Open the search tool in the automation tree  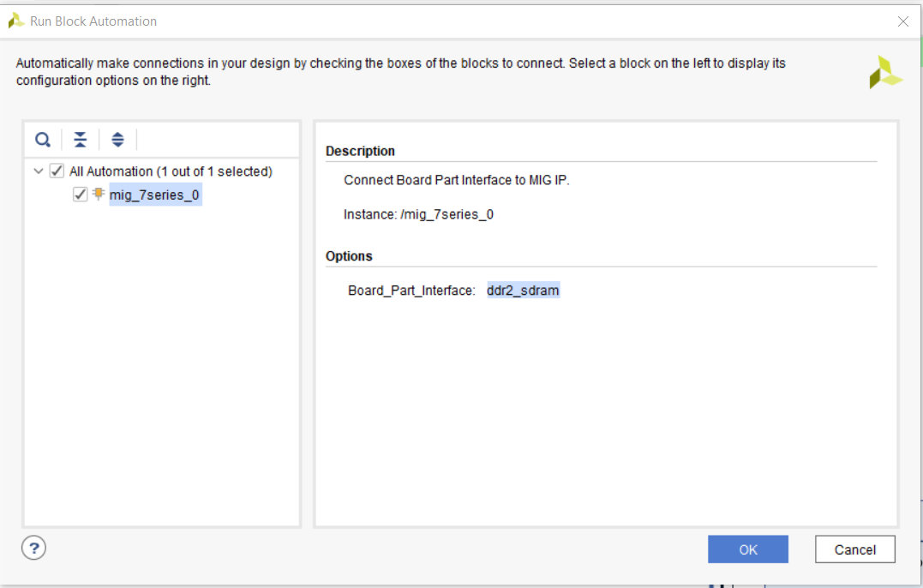[43, 140]
